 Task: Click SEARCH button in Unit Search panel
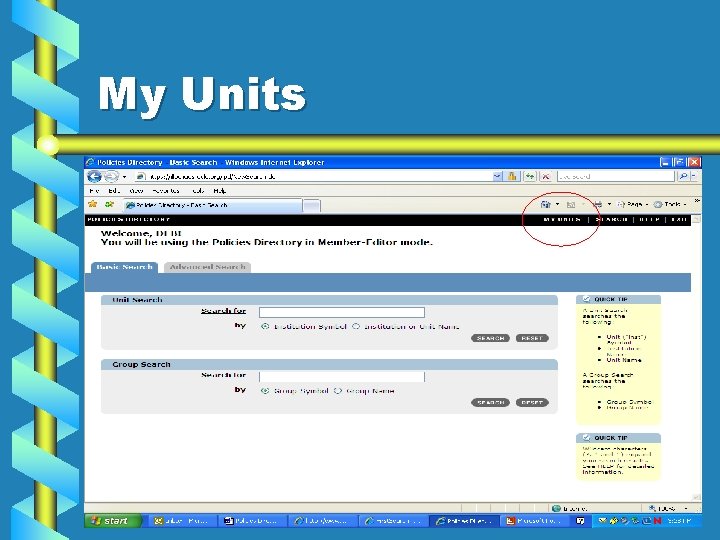pos(490,338)
